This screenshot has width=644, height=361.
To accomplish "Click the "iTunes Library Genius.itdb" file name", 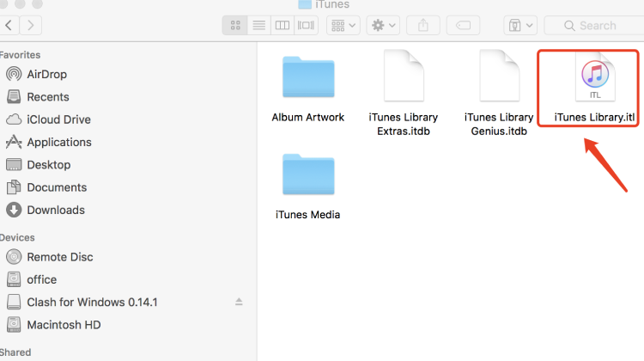I will (499, 124).
